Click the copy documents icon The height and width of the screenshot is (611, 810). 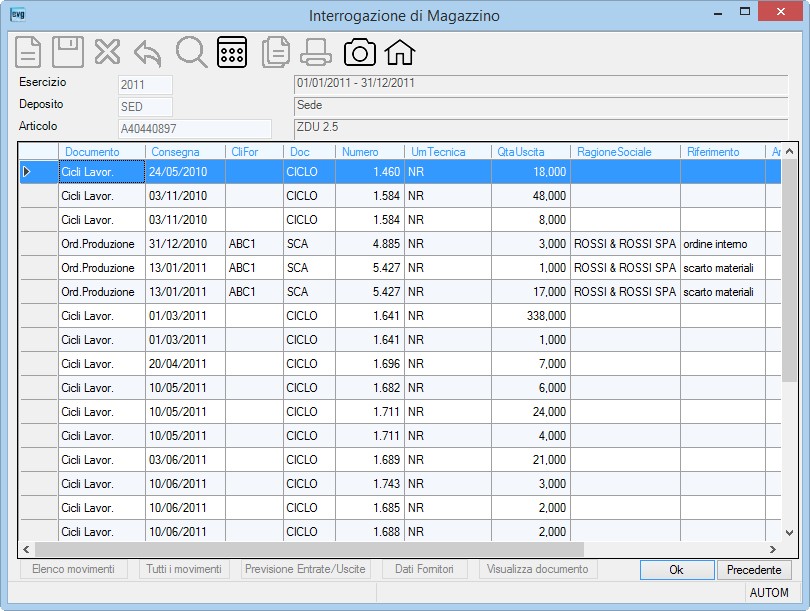(275, 53)
